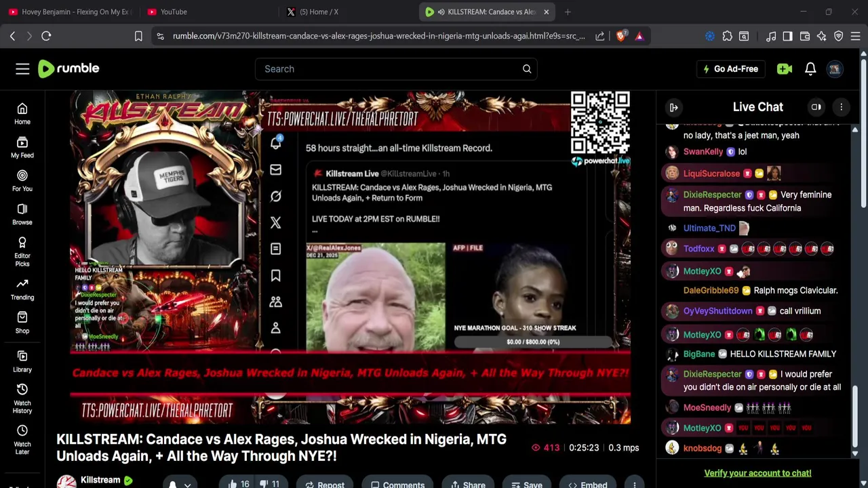Open Brave Leo AI sparkle icon
The width and height of the screenshot is (868, 488).
coord(822,36)
